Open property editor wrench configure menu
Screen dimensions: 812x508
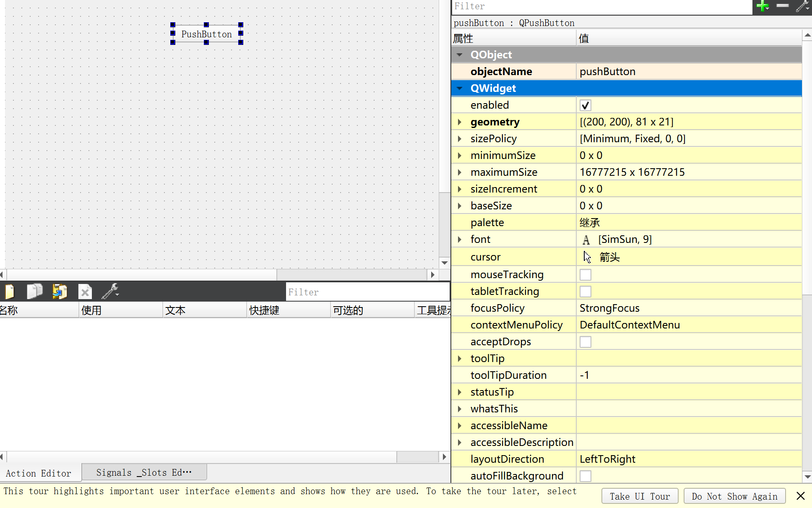(802, 6)
